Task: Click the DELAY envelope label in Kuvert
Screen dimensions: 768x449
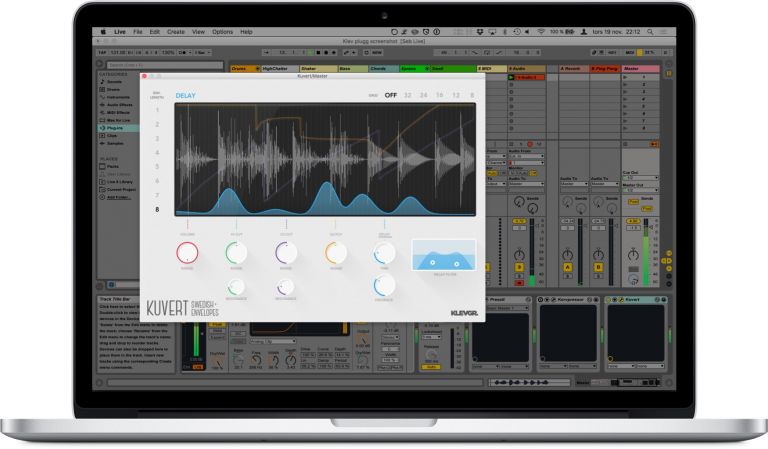Action: (x=186, y=95)
